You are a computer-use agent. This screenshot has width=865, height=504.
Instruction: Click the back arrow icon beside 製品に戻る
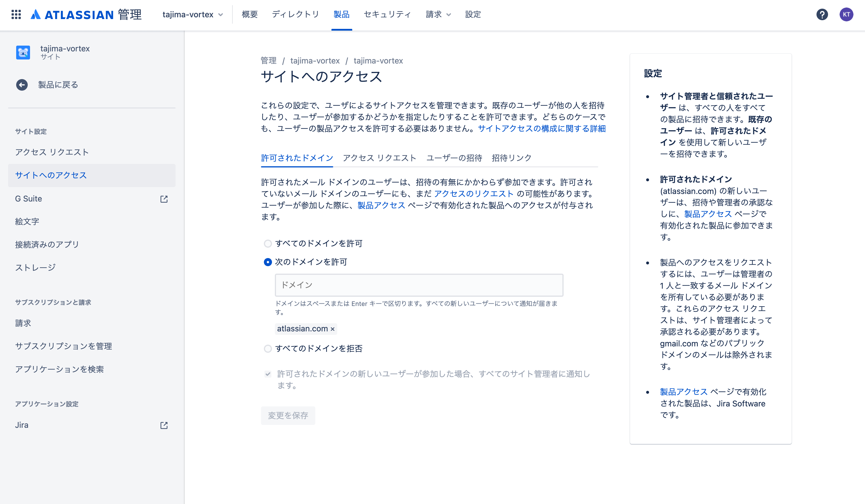click(x=22, y=85)
